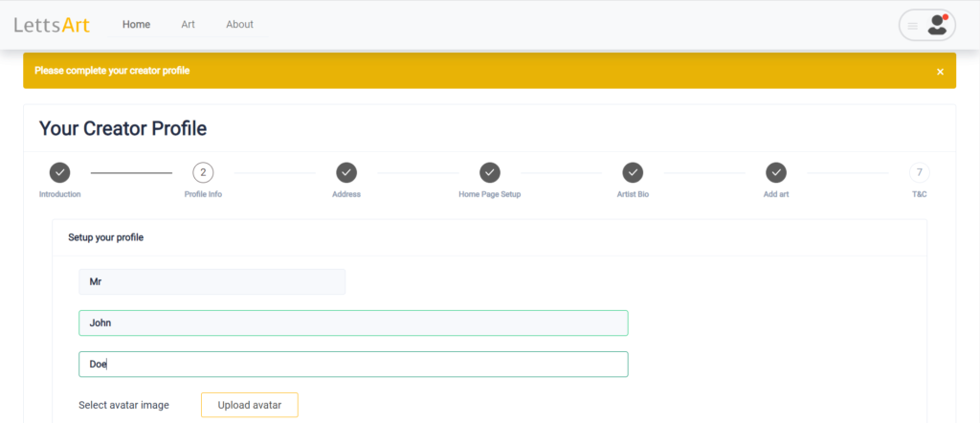Image resolution: width=980 pixels, height=423 pixels.
Task: Open the Mr title dropdown
Action: tap(212, 281)
